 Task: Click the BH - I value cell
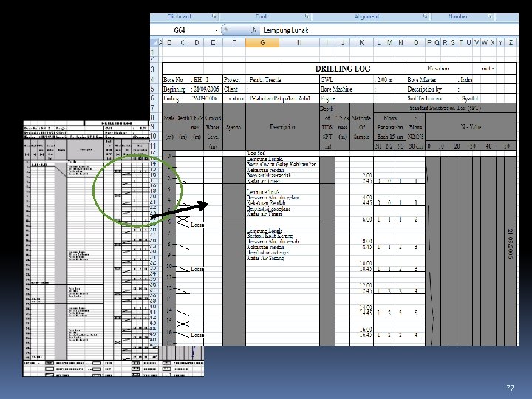[x=202, y=80]
